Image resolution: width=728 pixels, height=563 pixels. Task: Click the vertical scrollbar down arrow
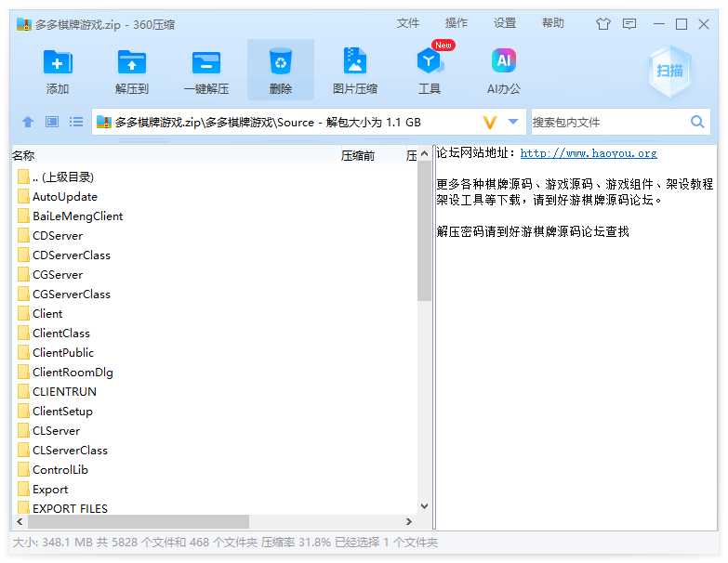424,506
